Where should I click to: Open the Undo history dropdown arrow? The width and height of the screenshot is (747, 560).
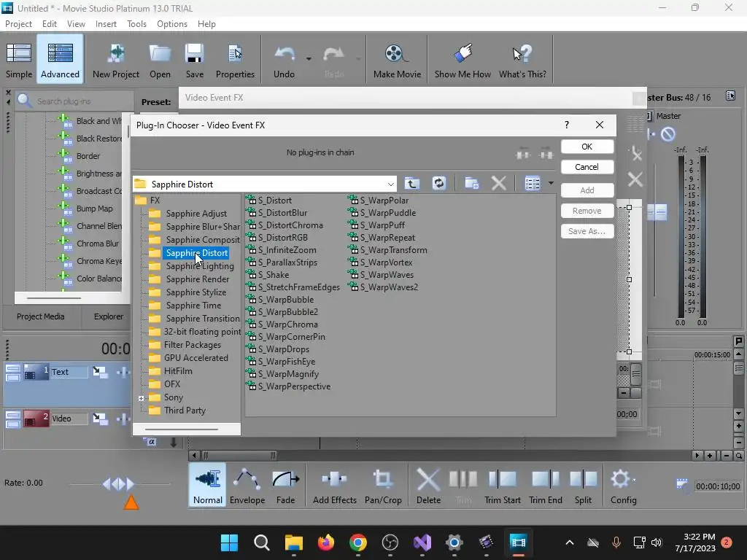click(309, 59)
